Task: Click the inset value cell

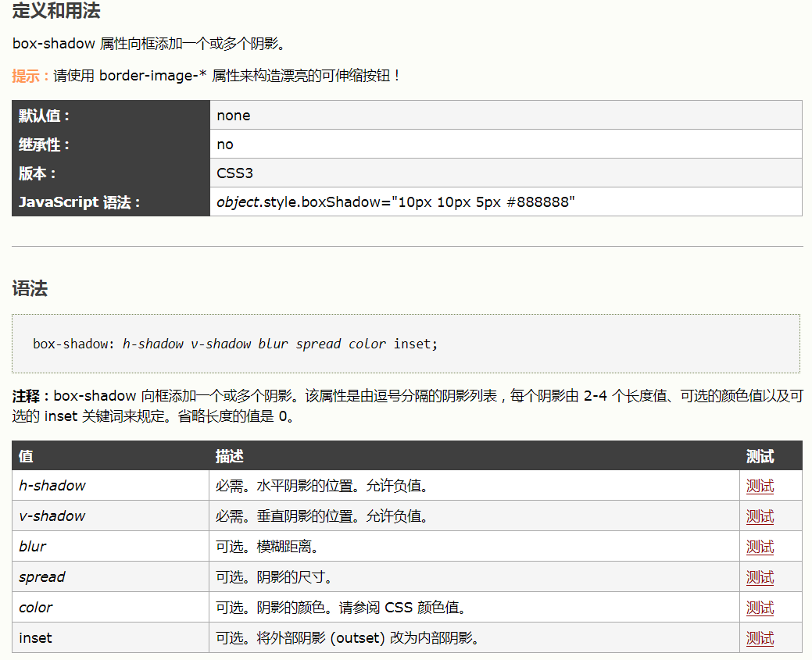Action: (x=110, y=638)
